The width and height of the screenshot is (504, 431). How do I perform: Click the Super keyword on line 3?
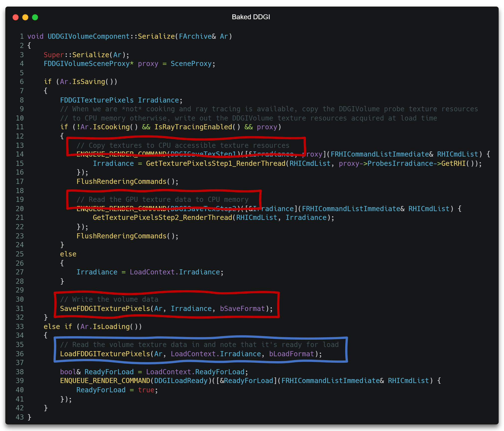coord(54,55)
